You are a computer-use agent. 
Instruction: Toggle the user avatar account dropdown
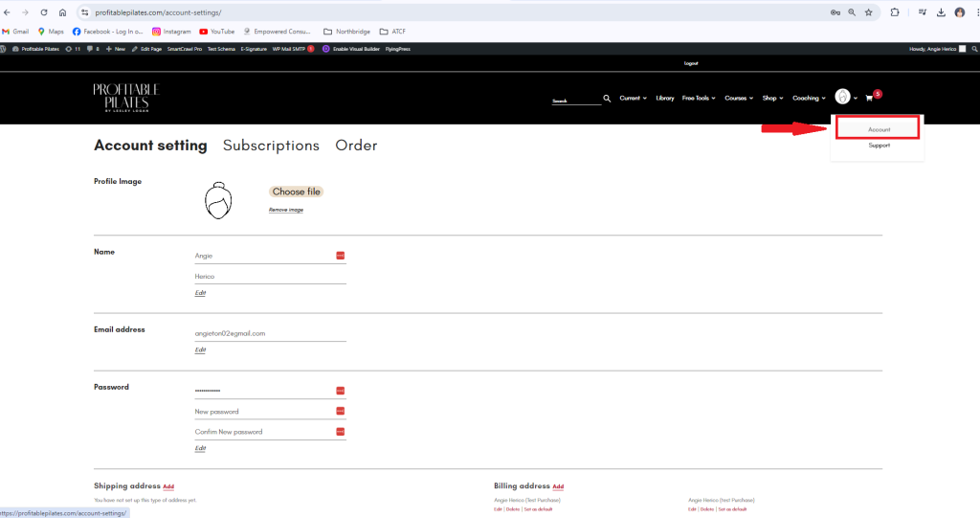point(844,98)
